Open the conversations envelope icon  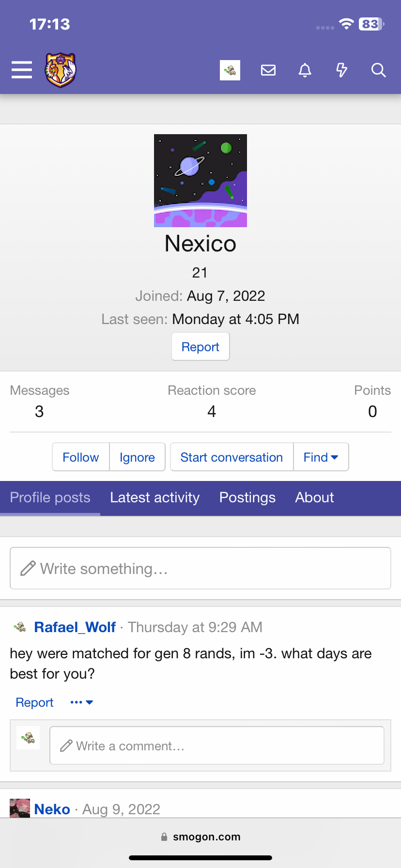pyautogui.click(x=268, y=70)
